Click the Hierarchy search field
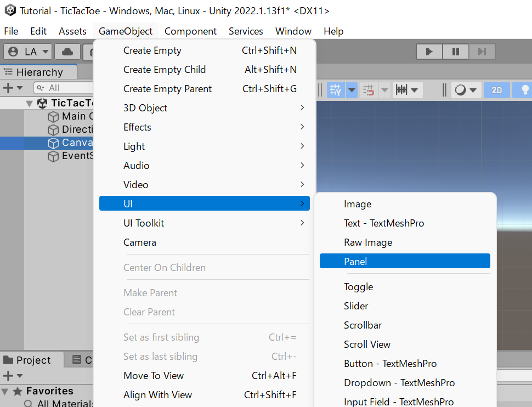This screenshot has width=532, height=407. coord(63,88)
